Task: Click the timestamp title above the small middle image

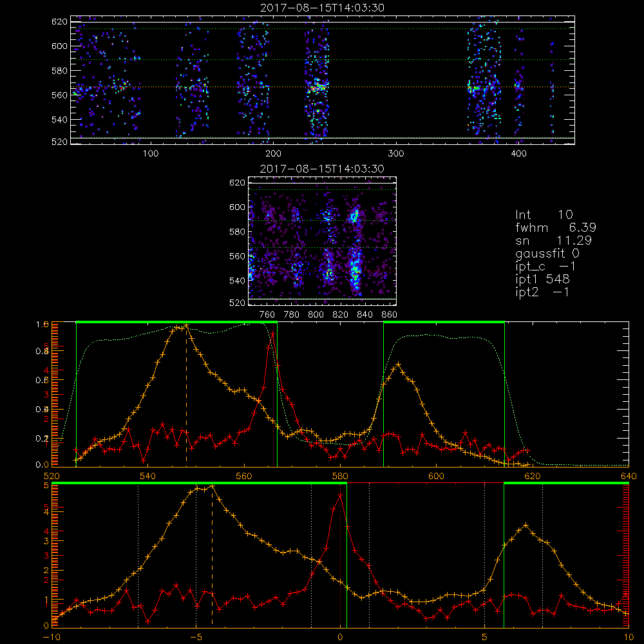Action: click(x=322, y=169)
